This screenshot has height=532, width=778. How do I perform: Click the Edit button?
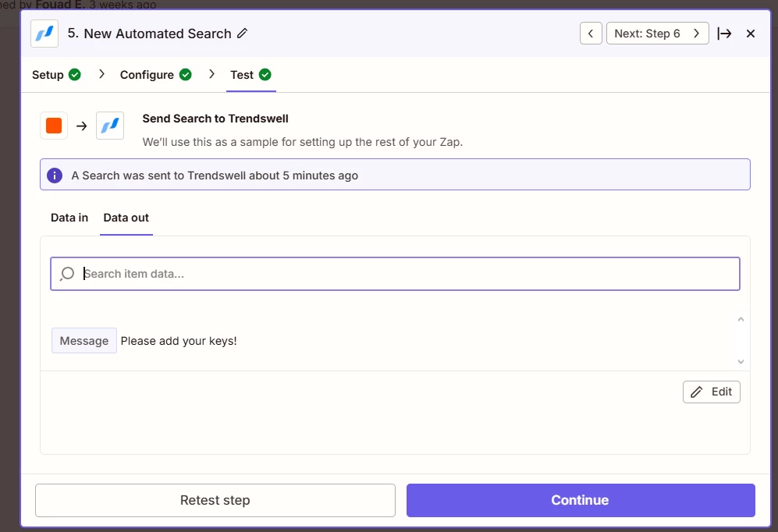click(x=711, y=392)
